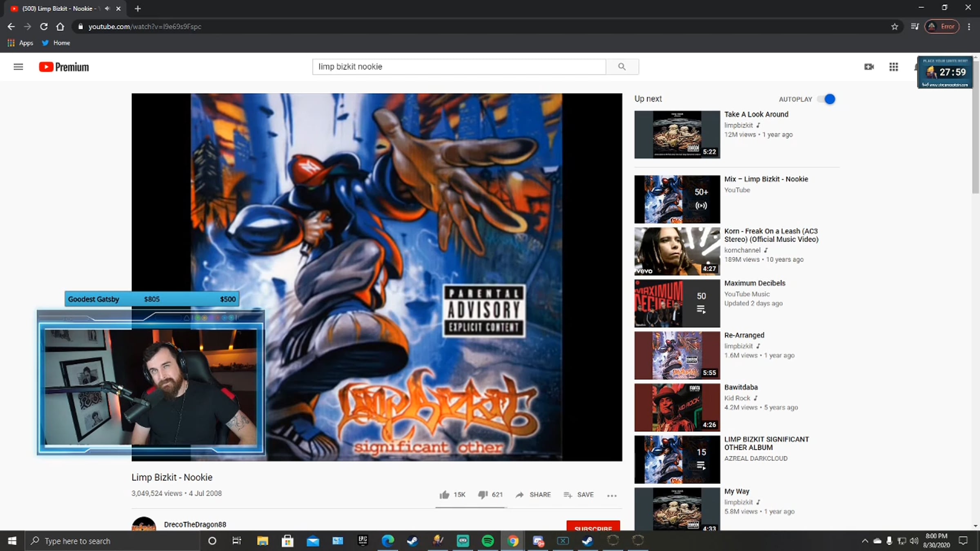The width and height of the screenshot is (980, 551).
Task: Open Chrome's three-dot menu
Action: [x=969, y=27]
